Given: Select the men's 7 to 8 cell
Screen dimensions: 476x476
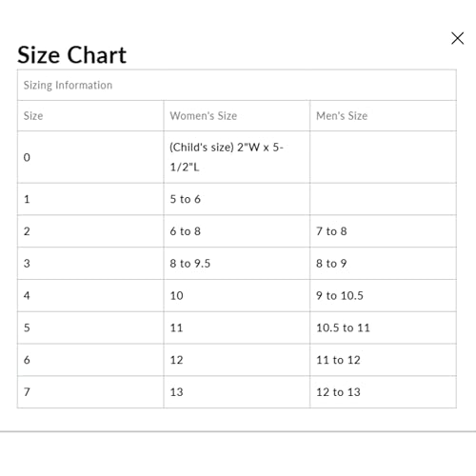Looking at the screenshot, I should (383, 231).
